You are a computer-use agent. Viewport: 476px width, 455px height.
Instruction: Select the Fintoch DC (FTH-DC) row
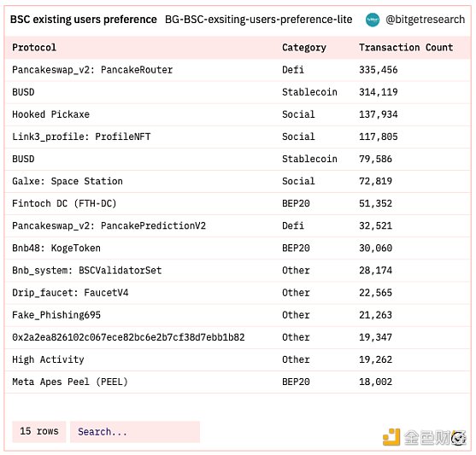tap(238, 203)
